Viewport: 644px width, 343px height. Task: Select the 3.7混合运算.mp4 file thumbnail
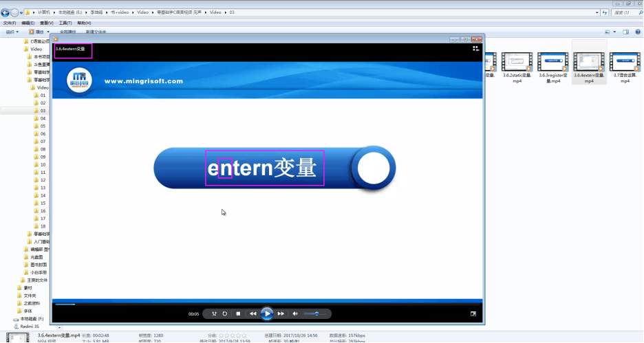tap(625, 63)
